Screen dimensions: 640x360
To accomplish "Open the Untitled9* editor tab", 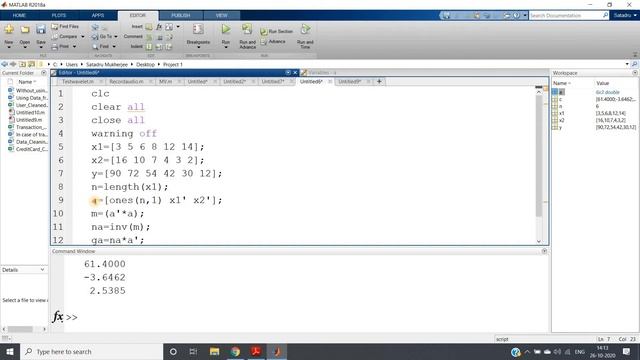I will pyautogui.click(x=350, y=82).
